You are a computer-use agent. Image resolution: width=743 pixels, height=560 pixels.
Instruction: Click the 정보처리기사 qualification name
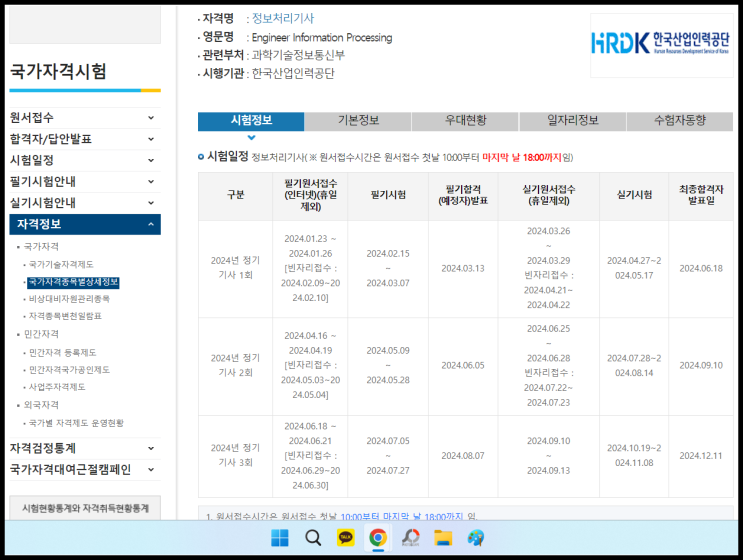[283, 18]
